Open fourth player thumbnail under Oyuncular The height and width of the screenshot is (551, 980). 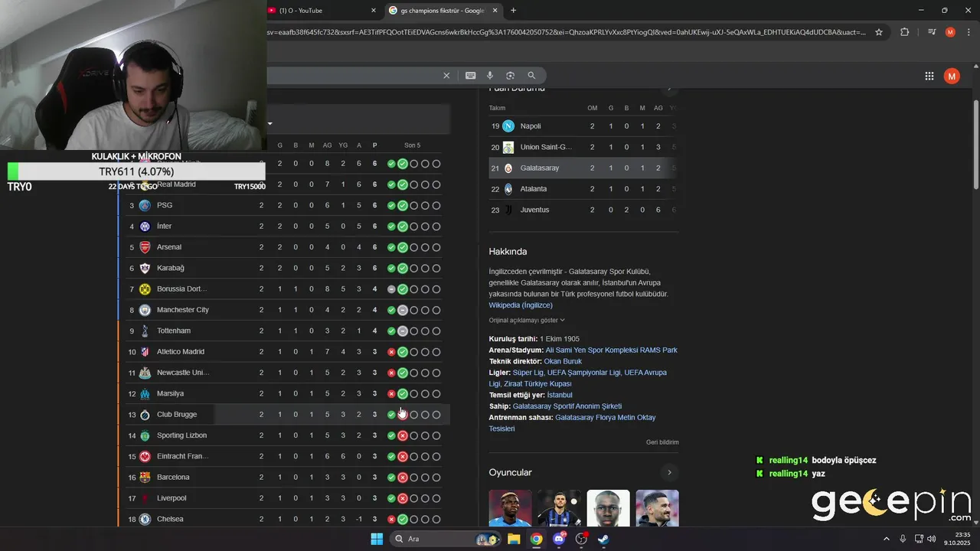point(657,508)
